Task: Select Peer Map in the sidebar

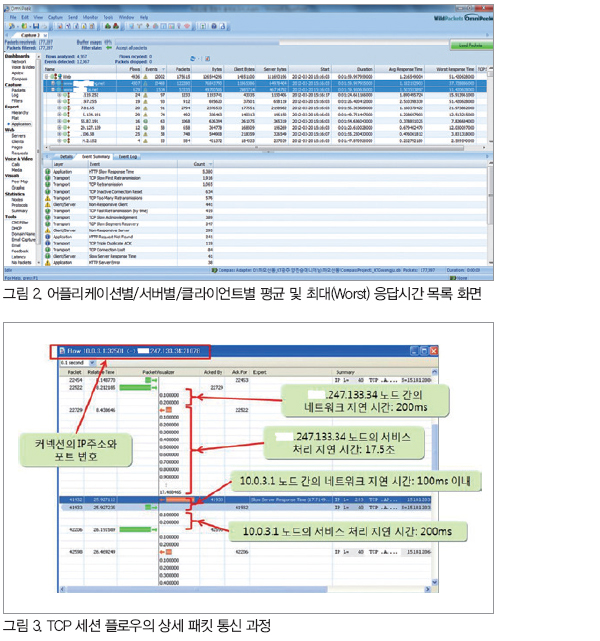Action: tap(19, 181)
